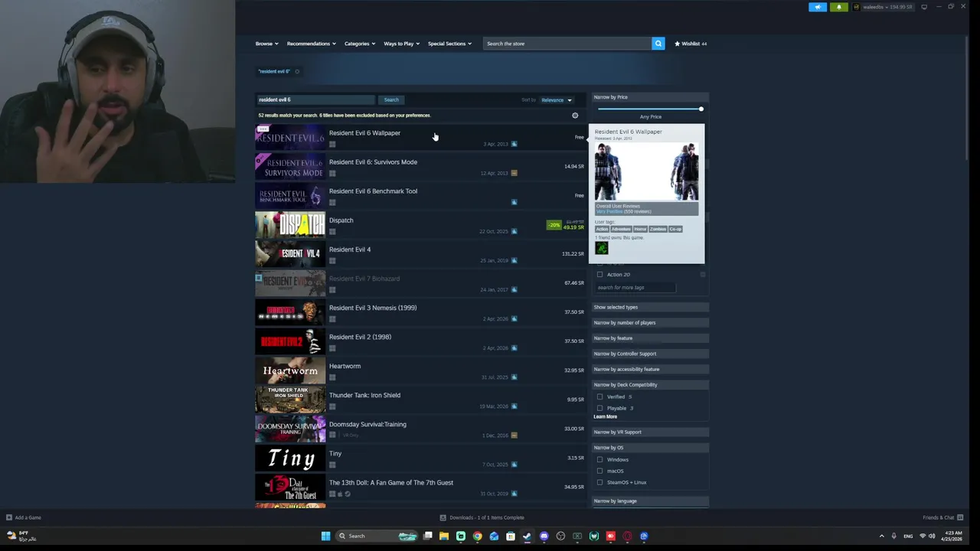Viewport: 980px width, 551px height.
Task: Check the Playable Deck compatibility box
Action: (599, 408)
